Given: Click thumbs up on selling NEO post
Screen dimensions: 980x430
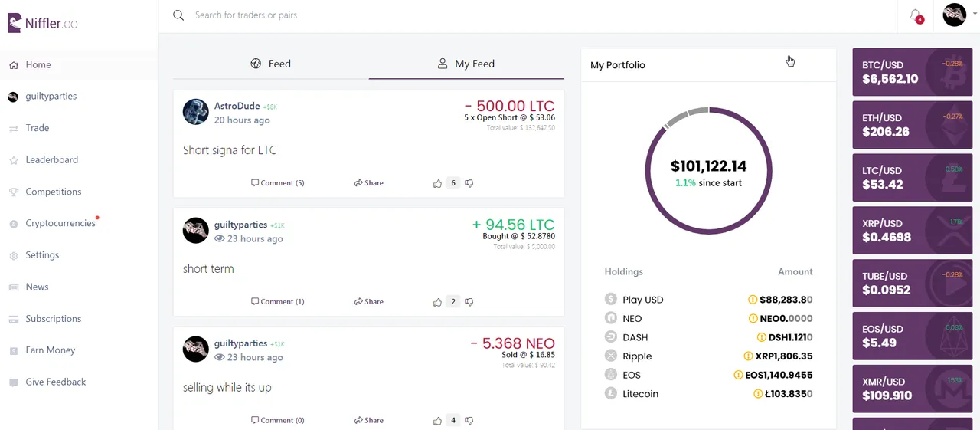Looking at the screenshot, I should [437, 421].
